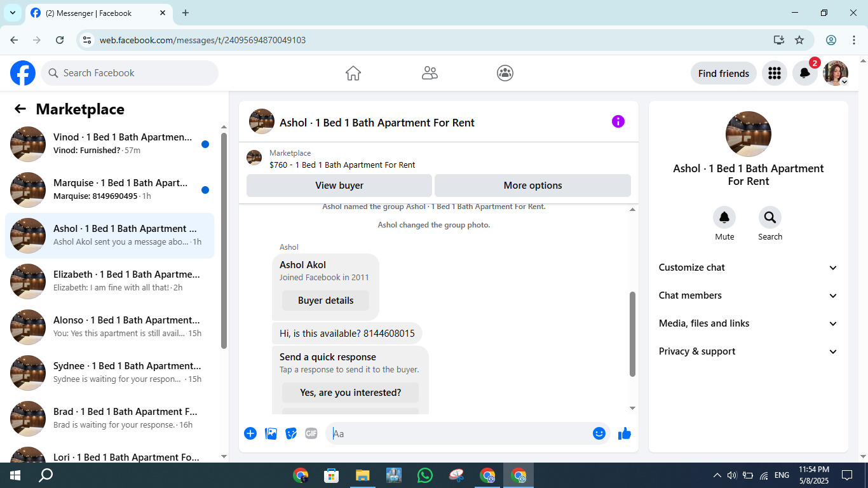Click the Search Facebook field

(130, 73)
